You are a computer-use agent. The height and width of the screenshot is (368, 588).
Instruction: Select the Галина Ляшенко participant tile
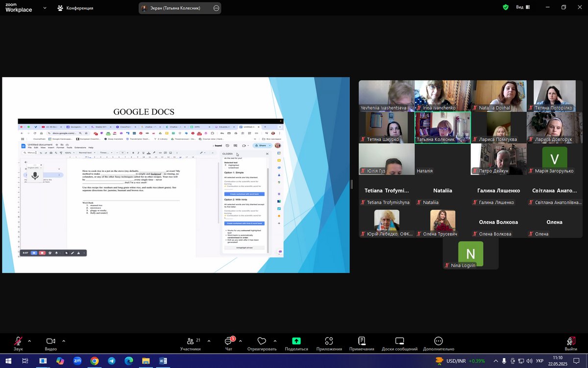pos(499,191)
